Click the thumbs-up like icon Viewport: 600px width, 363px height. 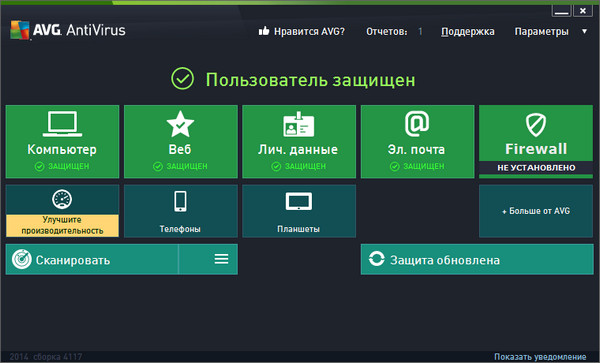pyautogui.click(x=264, y=31)
